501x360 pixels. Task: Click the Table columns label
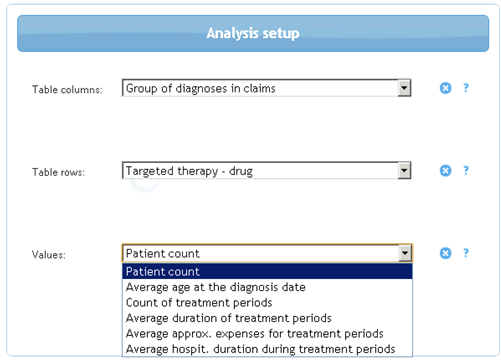pyautogui.click(x=67, y=90)
